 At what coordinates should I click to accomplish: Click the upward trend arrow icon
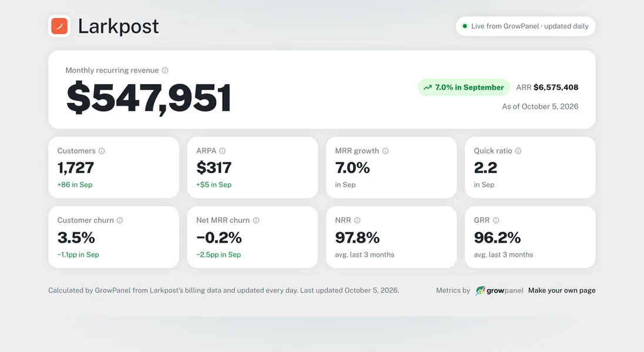point(428,88)
